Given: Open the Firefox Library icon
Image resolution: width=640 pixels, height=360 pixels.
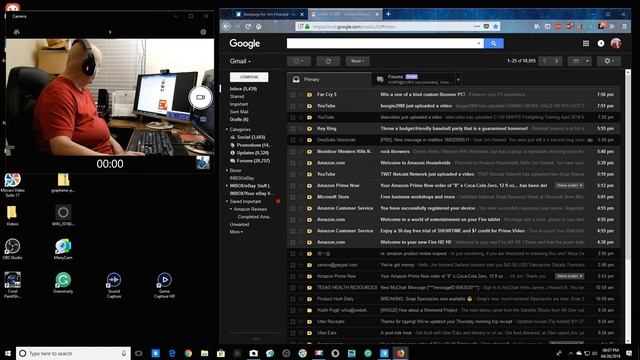Looking at the screenshot, I should [x=537, y=27].
